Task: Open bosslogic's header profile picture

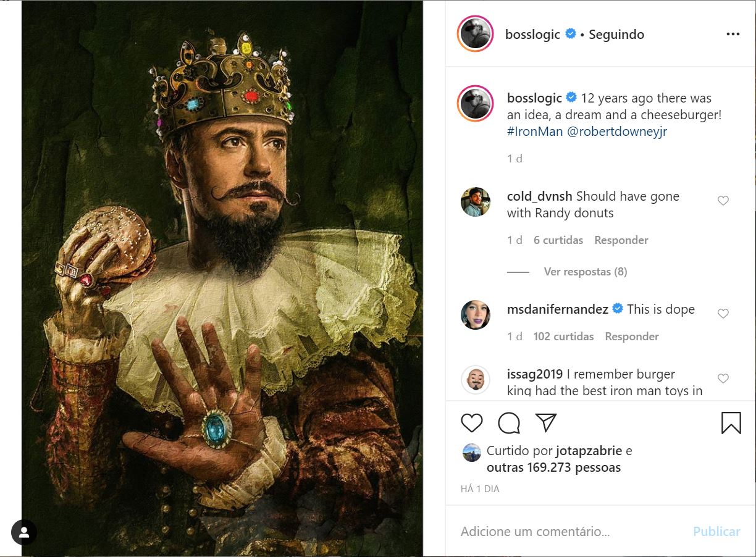Action: click(475, 34)
